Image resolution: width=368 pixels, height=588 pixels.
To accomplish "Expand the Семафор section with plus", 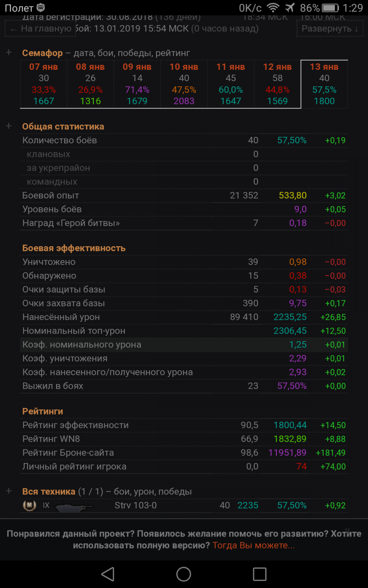I will point(9,53).
